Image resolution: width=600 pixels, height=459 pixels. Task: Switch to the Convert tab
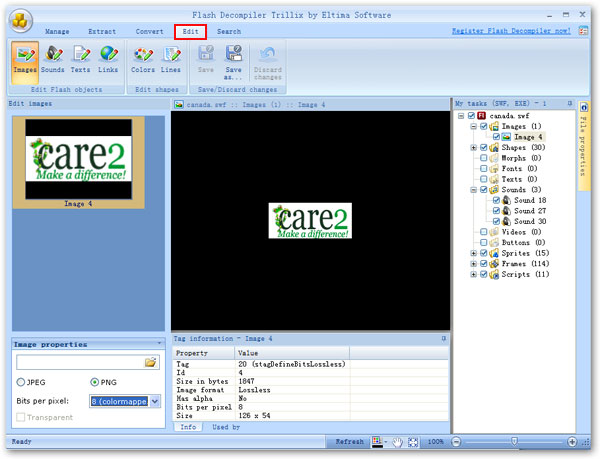pos(149,31)
